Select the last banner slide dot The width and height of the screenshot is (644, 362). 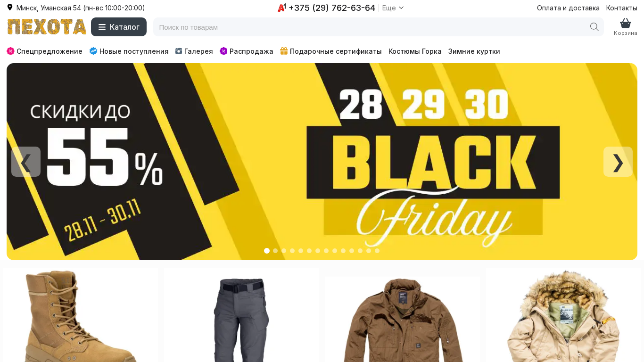click(377, 251)
